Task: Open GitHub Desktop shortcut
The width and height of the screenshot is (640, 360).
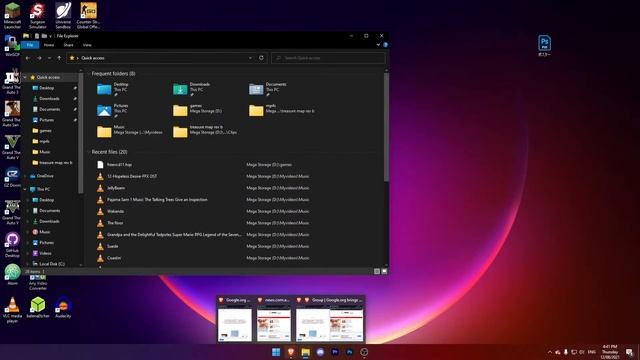Action: (x=12, y=245)
